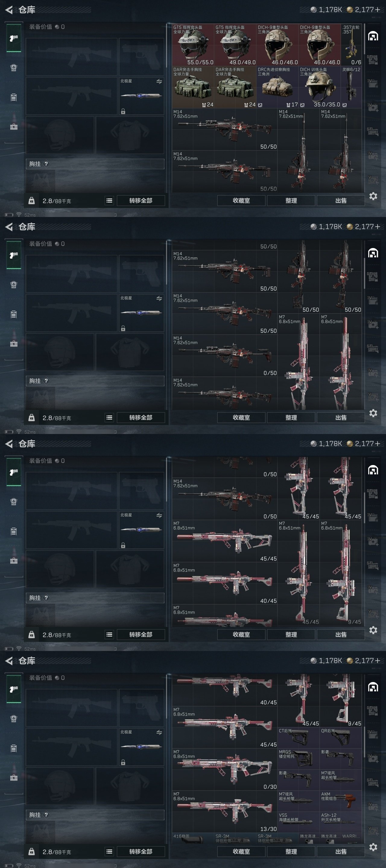Select the GT5 helmet showing 55.0/55.0 durability
The height and width of the screenshot is (868, 386).
tap(193, 45)
